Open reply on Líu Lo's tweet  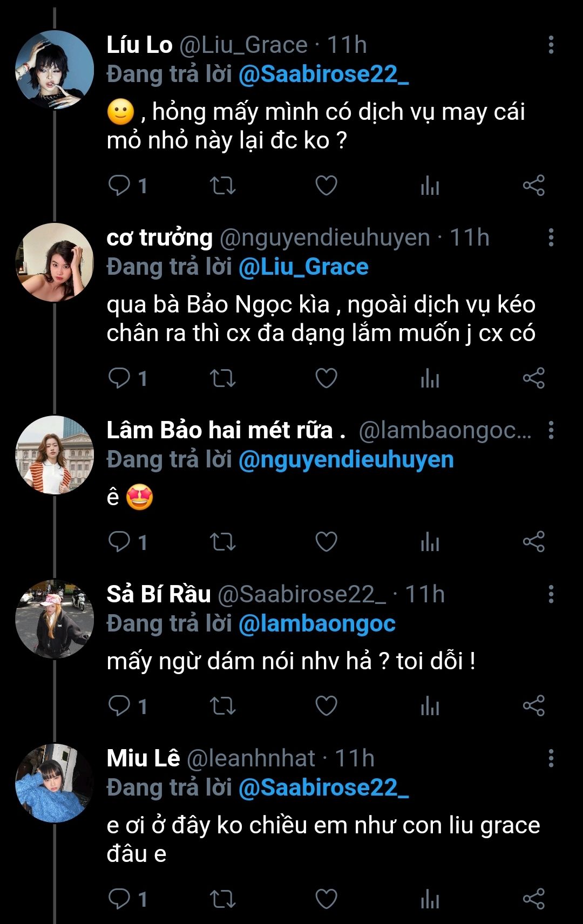(x=120, y=186)
